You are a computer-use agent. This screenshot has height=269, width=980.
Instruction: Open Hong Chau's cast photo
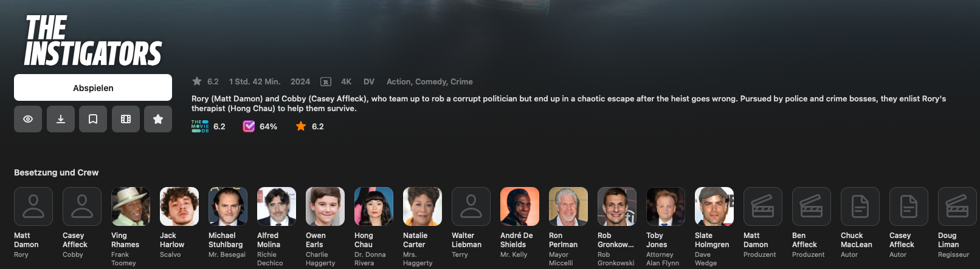(374, 206)
